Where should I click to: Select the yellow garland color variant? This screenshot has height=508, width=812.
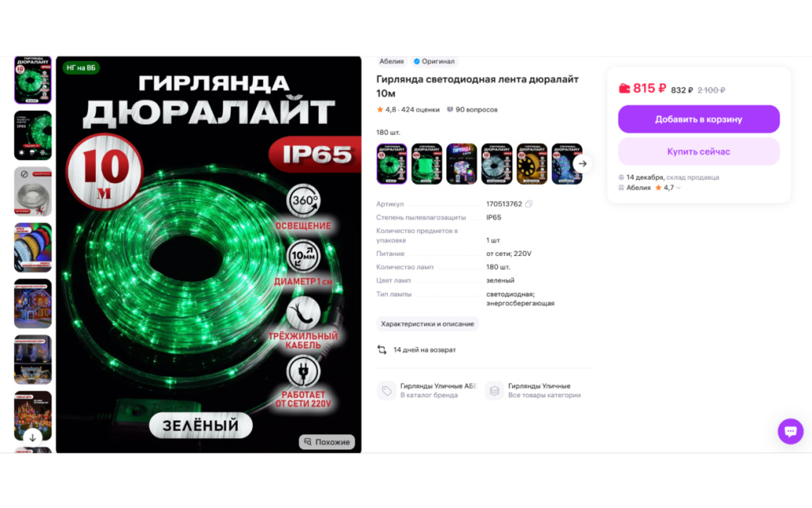[x=532, y=163]
